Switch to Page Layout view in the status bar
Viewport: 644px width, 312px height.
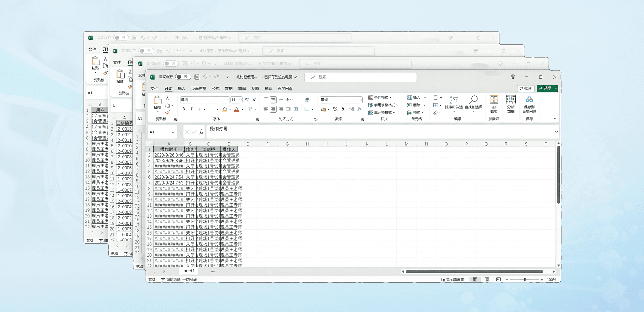(487, 279)
